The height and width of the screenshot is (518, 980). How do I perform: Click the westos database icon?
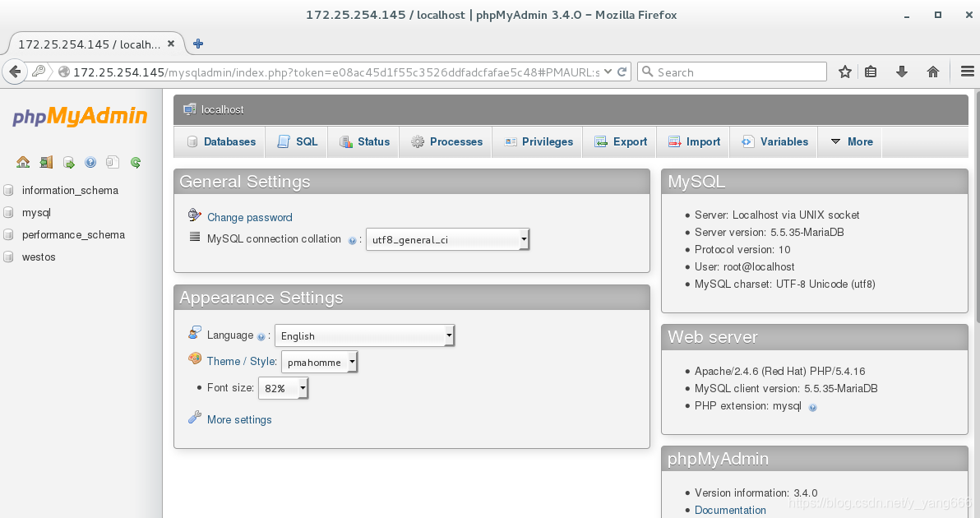(9, 257)
